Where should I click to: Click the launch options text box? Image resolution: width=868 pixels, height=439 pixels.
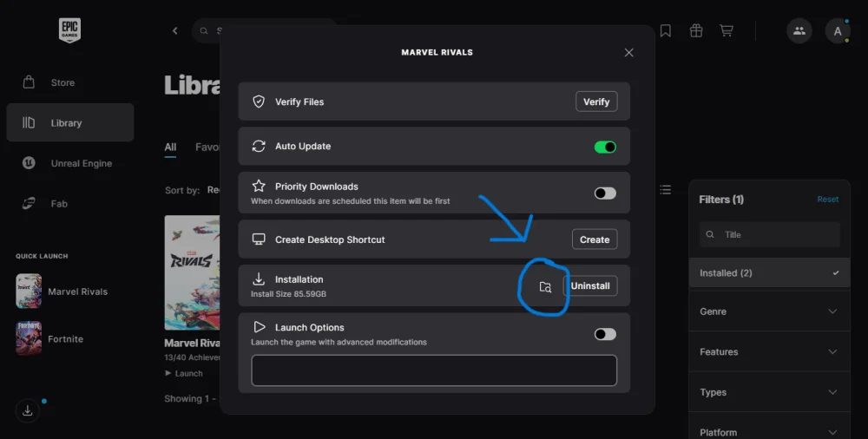tap(434, 370)
